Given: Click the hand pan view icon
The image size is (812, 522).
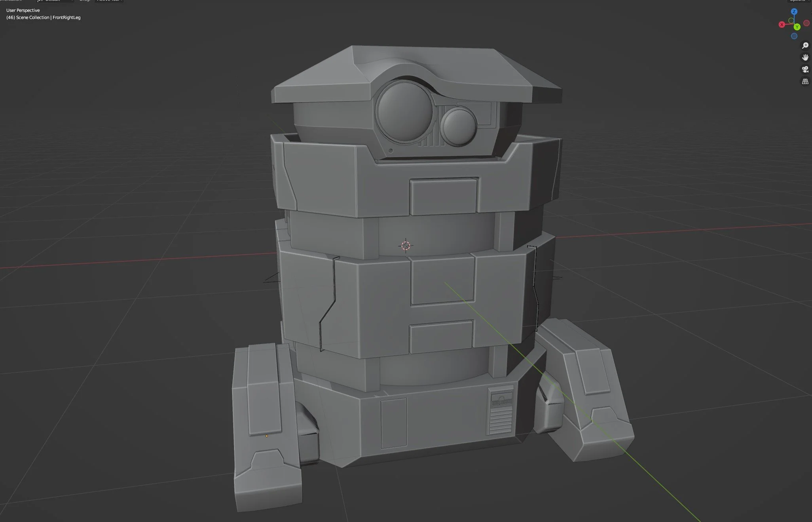Looking at the screenshot, I should [x=805, y=57].
